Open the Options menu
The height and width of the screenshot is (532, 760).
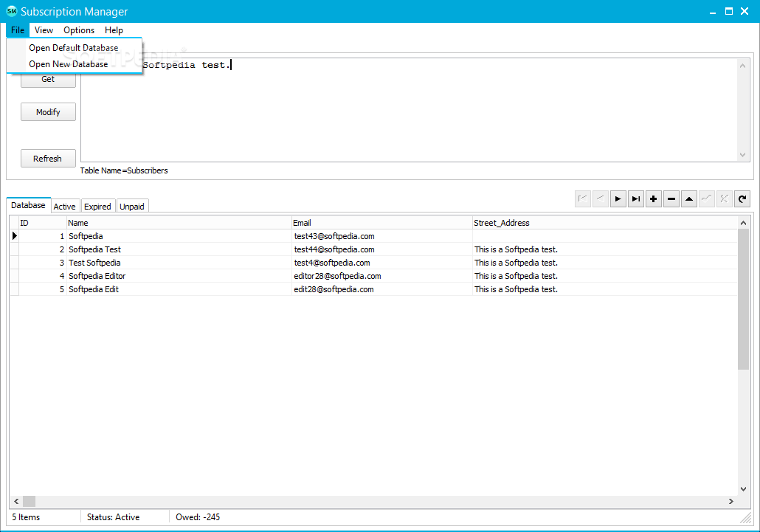(x=79, y=30)
